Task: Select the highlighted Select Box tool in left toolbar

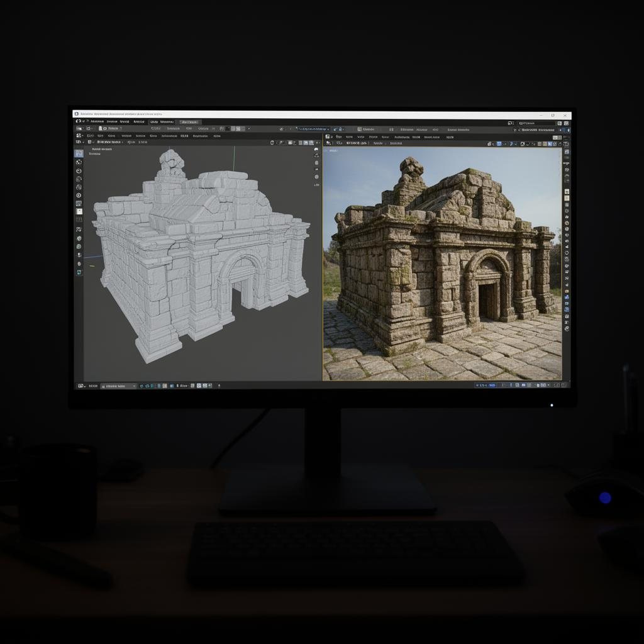Action: (x=79, y=153)
